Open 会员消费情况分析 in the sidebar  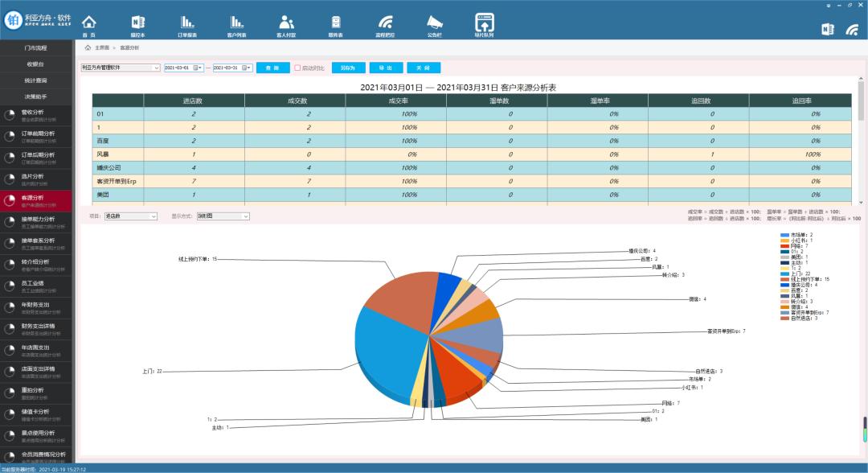click(x=36, y=456)
